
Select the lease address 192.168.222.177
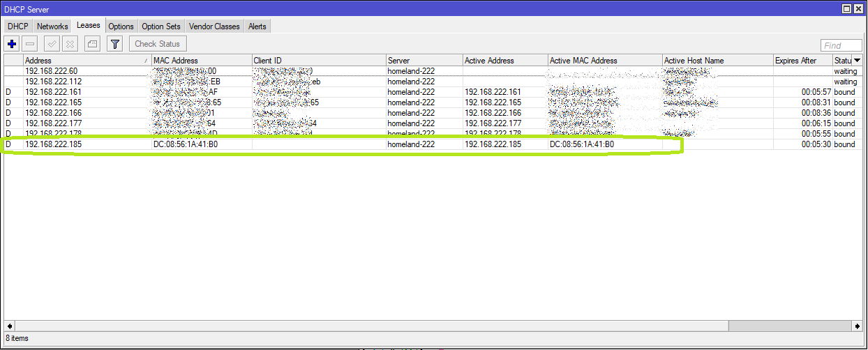(x=53, y=123)
